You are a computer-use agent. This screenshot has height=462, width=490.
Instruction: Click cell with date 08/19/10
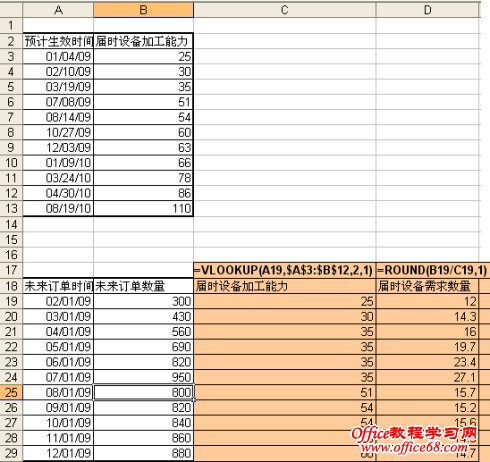pos(58,209)
